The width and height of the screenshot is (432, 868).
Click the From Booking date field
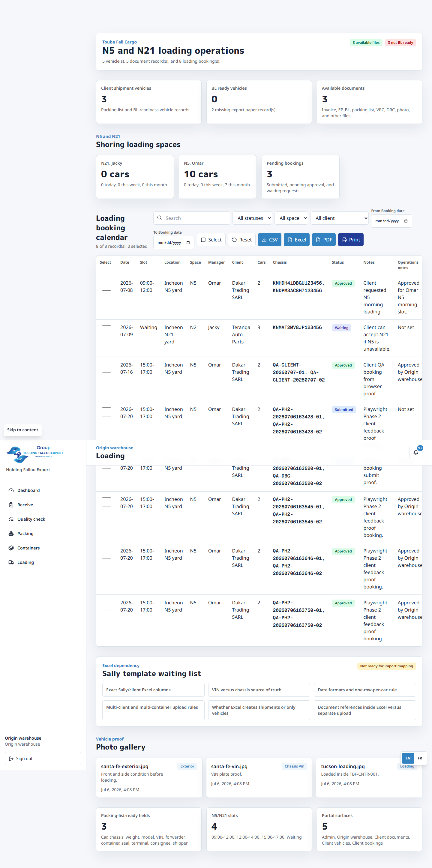click(391, 221)
